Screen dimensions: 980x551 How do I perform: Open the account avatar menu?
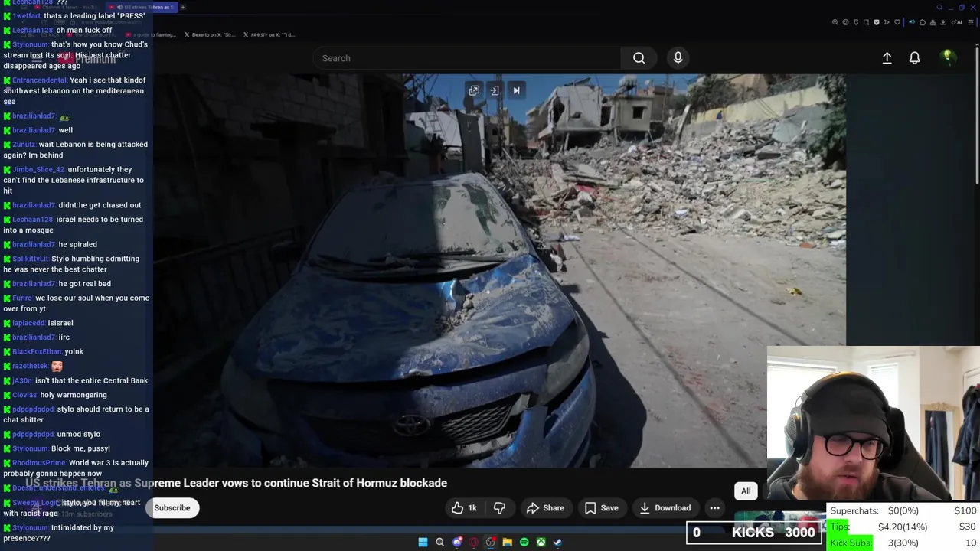coord(947,57)
